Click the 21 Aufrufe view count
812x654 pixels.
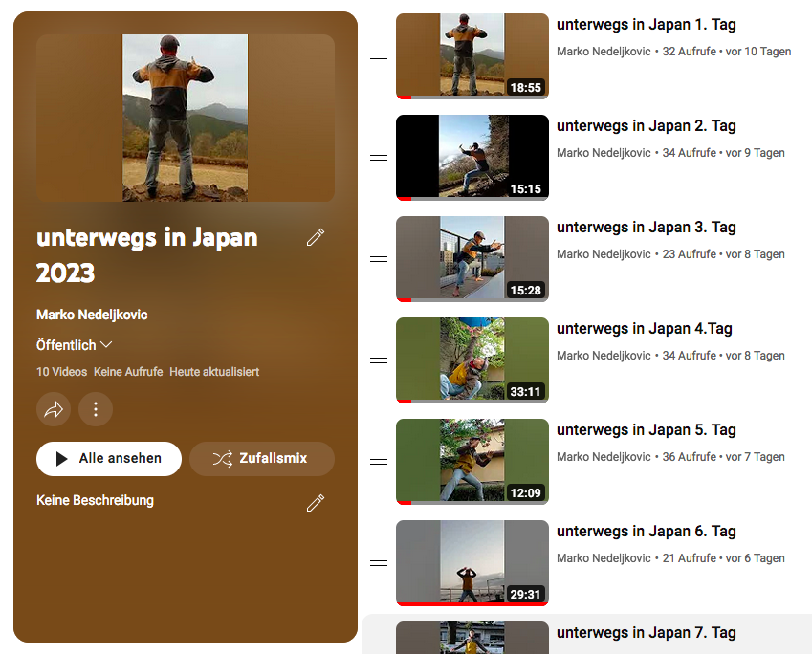(690, 558)
